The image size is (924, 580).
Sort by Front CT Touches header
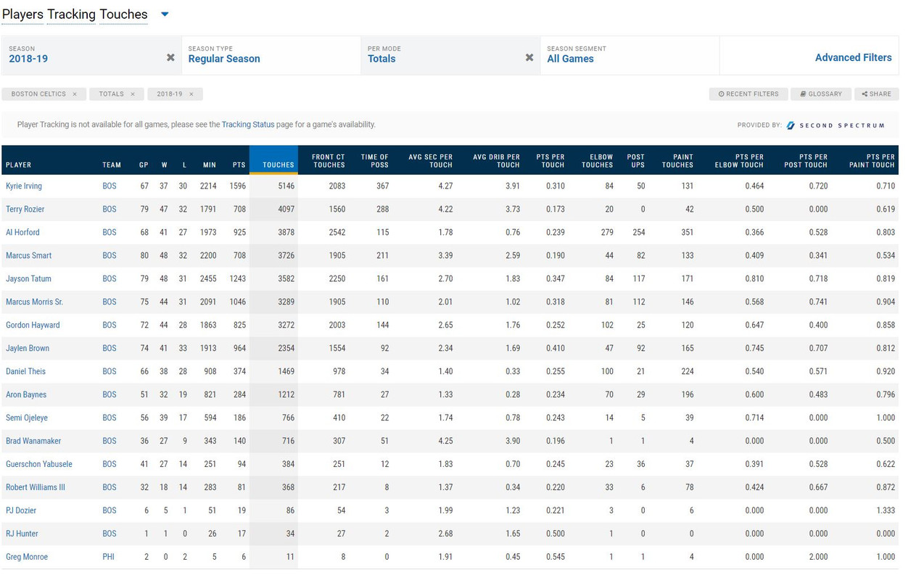pyautogui.click(x=329, y=161)
